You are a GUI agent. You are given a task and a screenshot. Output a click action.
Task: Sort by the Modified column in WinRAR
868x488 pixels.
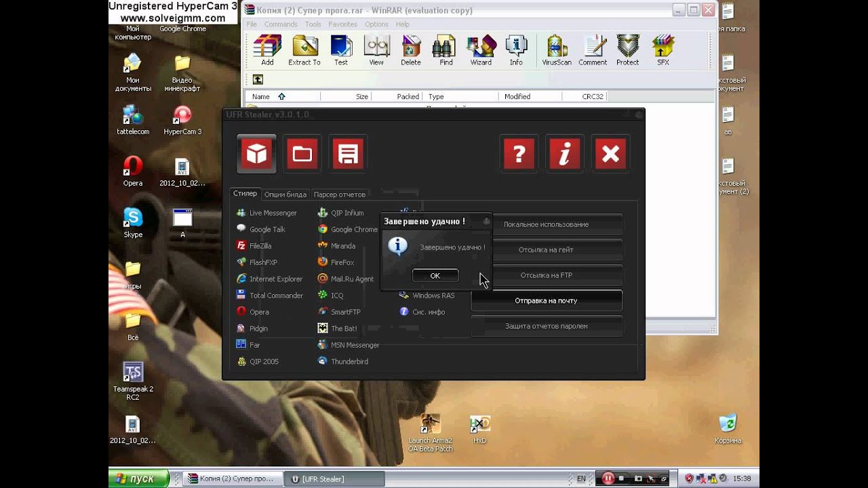[x=530, y=96]
